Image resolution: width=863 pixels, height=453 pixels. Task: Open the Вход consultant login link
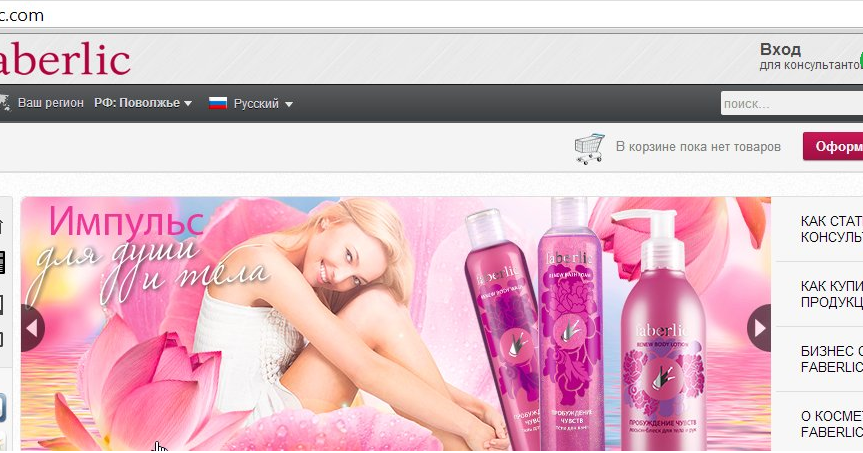[811, 57]
